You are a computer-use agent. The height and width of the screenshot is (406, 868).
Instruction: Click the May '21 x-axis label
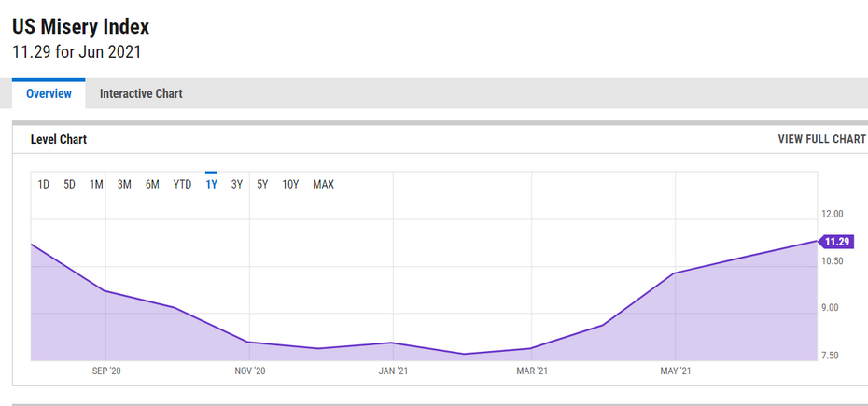coord(675,371)
